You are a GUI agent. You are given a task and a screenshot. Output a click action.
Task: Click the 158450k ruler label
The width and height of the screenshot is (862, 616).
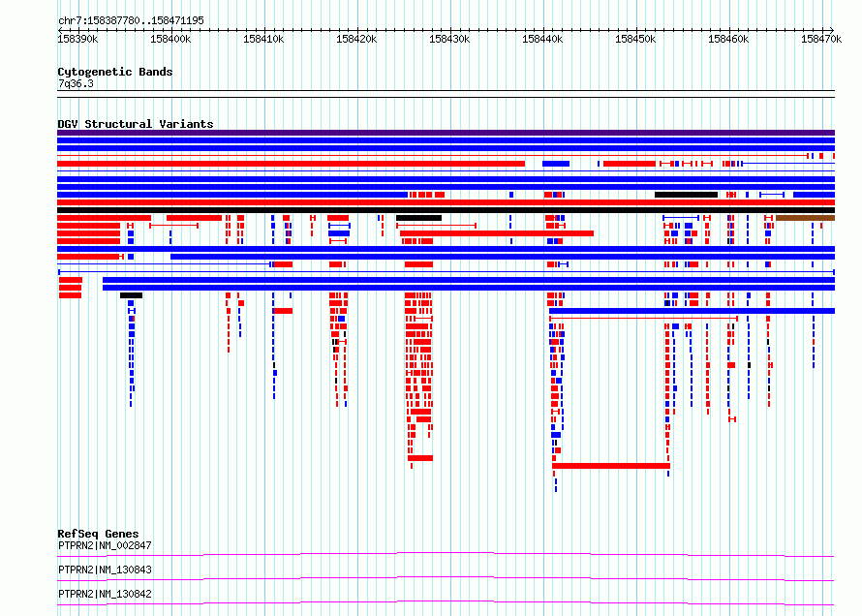(x=635, y=39)
